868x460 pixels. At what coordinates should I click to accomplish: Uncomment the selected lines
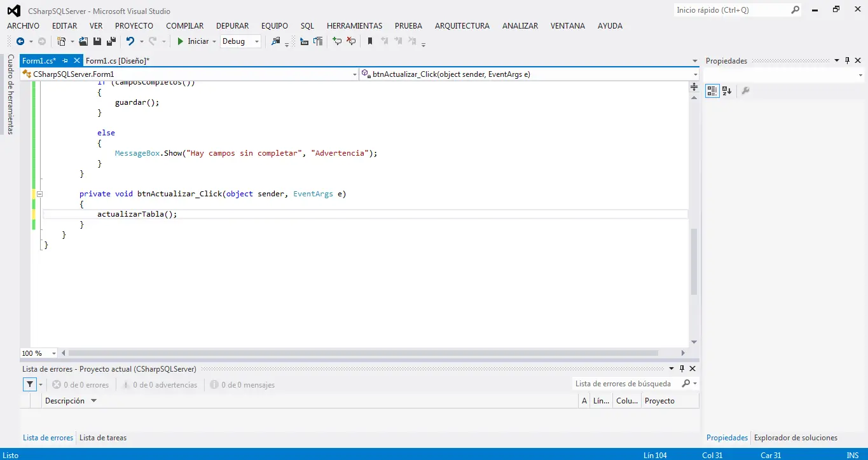click(351, 41)
